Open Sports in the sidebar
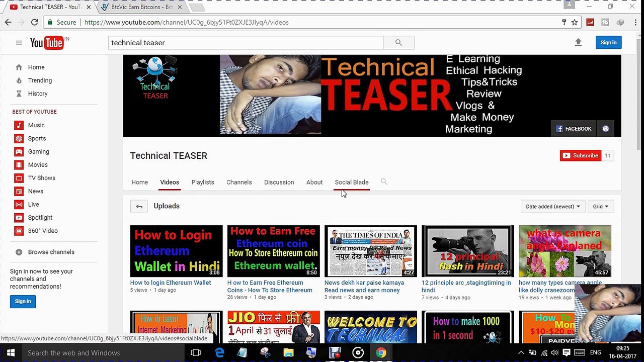The image size is (644, 362). click(x=37, y=138)
